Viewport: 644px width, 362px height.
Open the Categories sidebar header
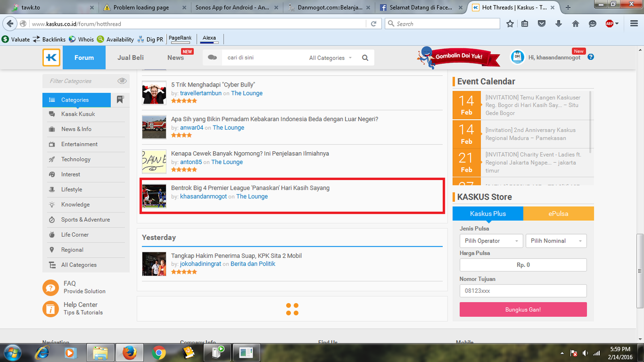pyautogui.click(x=76, y=100)
